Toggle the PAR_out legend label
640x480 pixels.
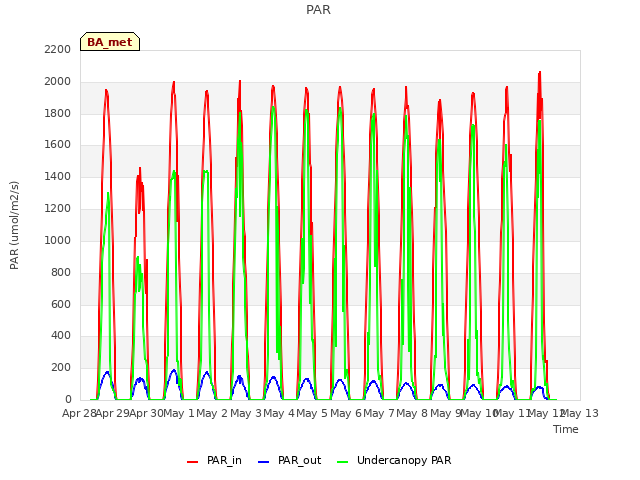[299, 460]
